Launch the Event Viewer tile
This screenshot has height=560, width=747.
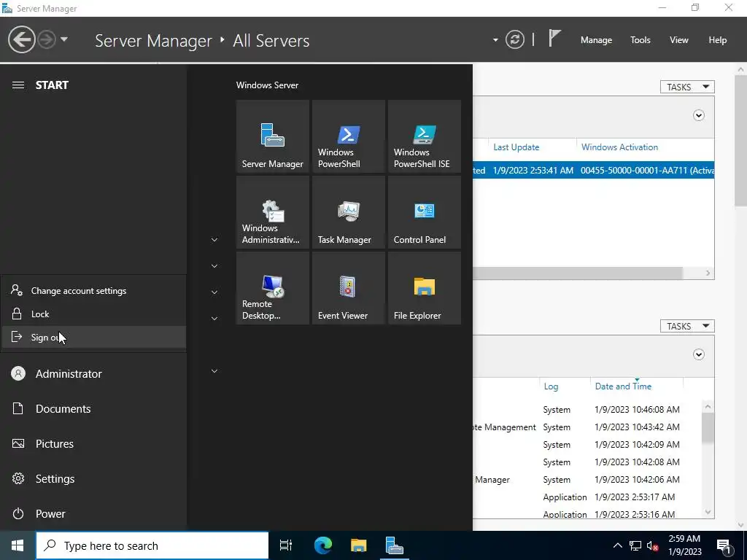click(x=348, y=288)
